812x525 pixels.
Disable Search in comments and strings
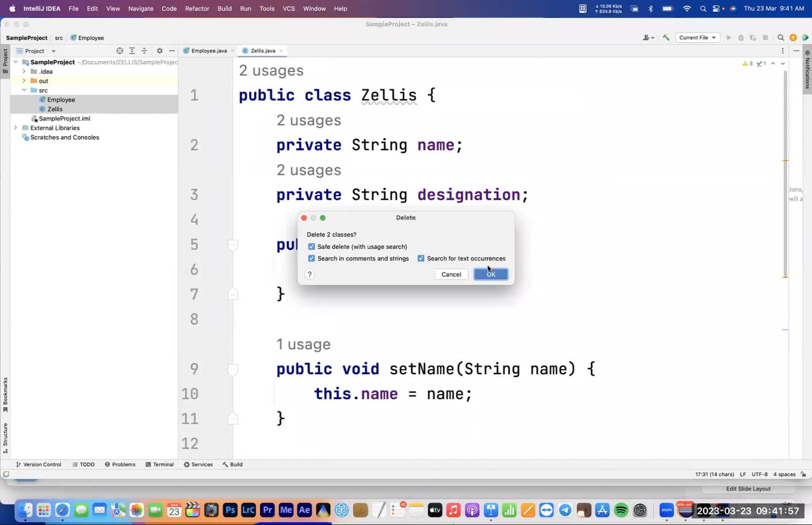tap(311, 258)
